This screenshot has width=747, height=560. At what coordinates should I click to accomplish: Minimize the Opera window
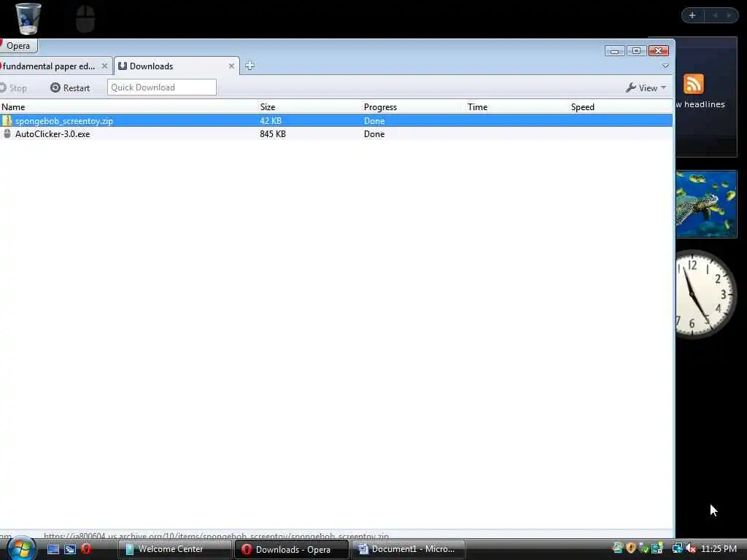[614, 50]
